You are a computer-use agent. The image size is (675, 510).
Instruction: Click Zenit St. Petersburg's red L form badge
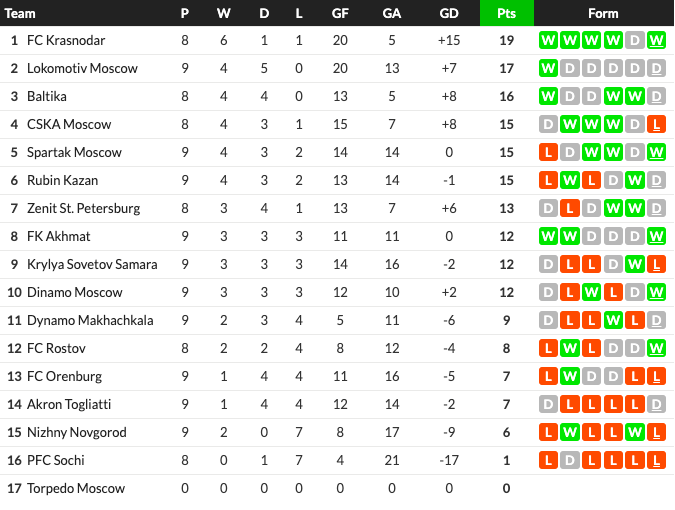tap(570, 208)
